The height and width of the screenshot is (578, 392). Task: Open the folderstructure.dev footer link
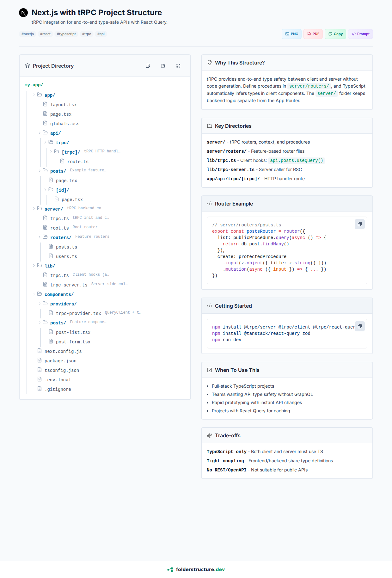click(200, 569)
